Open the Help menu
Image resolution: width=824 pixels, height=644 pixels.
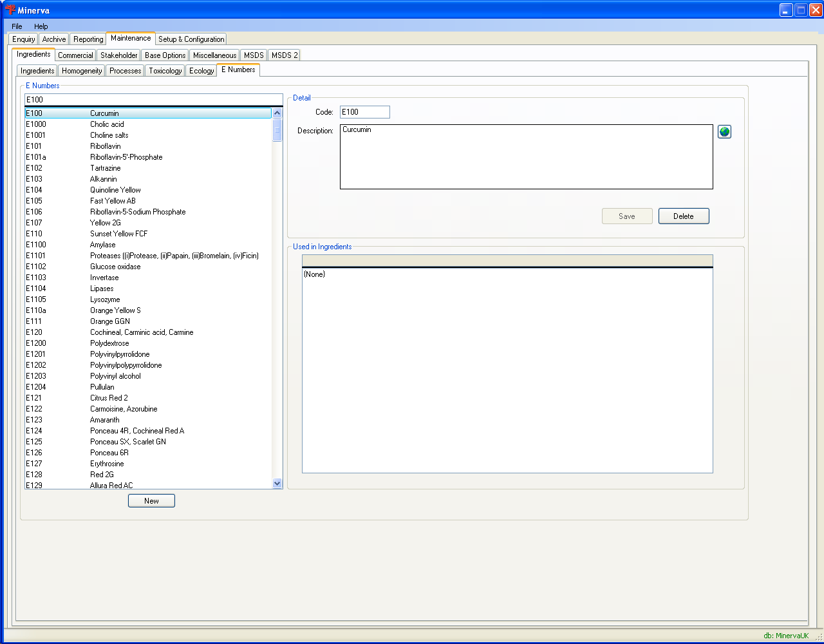click(x=41, y=26)
